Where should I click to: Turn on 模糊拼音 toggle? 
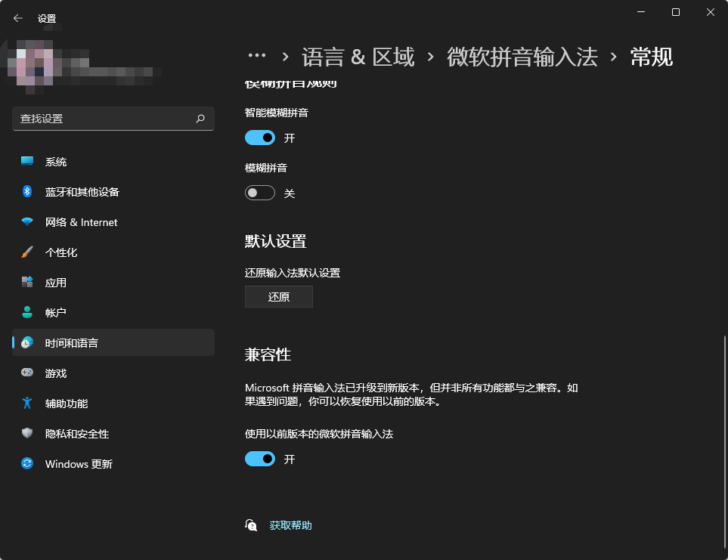point(260,193)
